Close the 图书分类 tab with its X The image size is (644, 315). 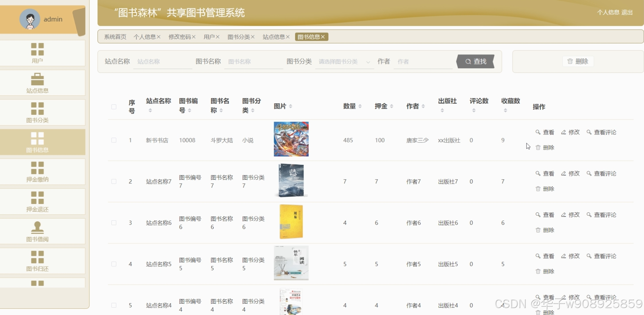point(253,37)
